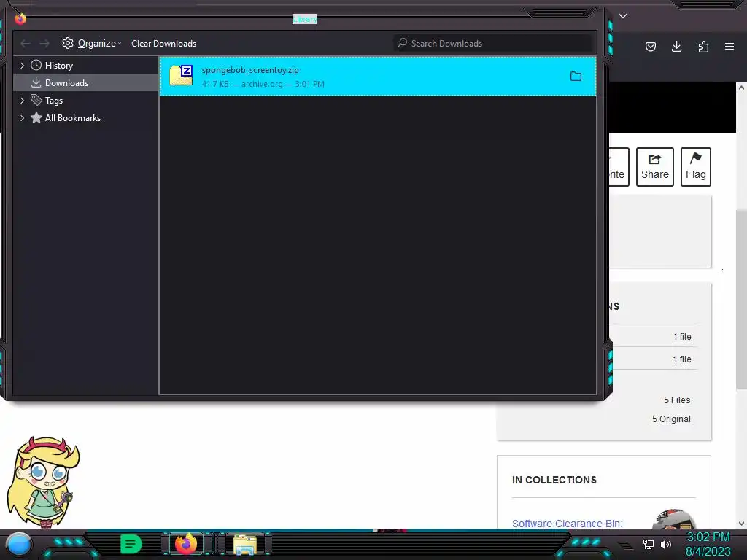Open the Start orb button
Screen dimensions: 747x560
[18, 544]
